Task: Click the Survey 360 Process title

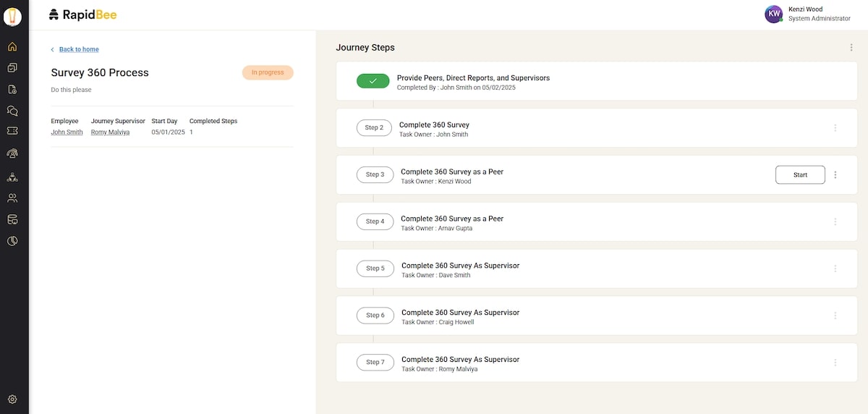Action: [x=100, y=72]
